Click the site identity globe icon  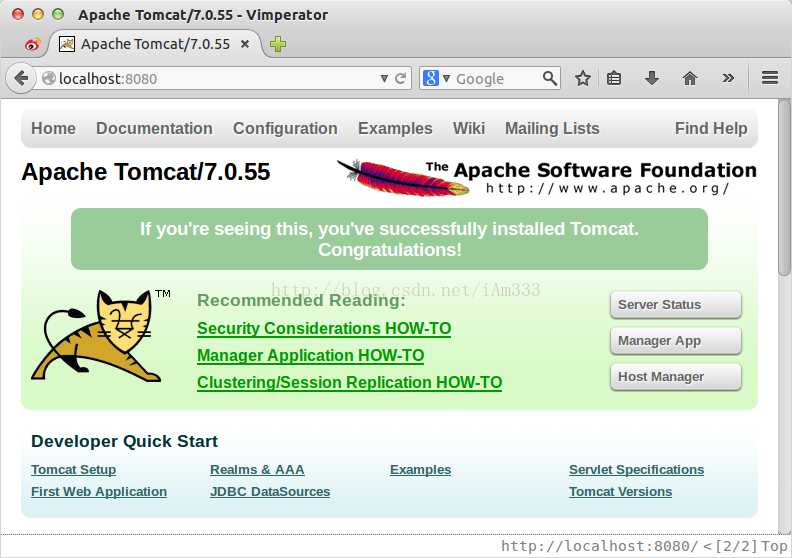coord(48,78)
